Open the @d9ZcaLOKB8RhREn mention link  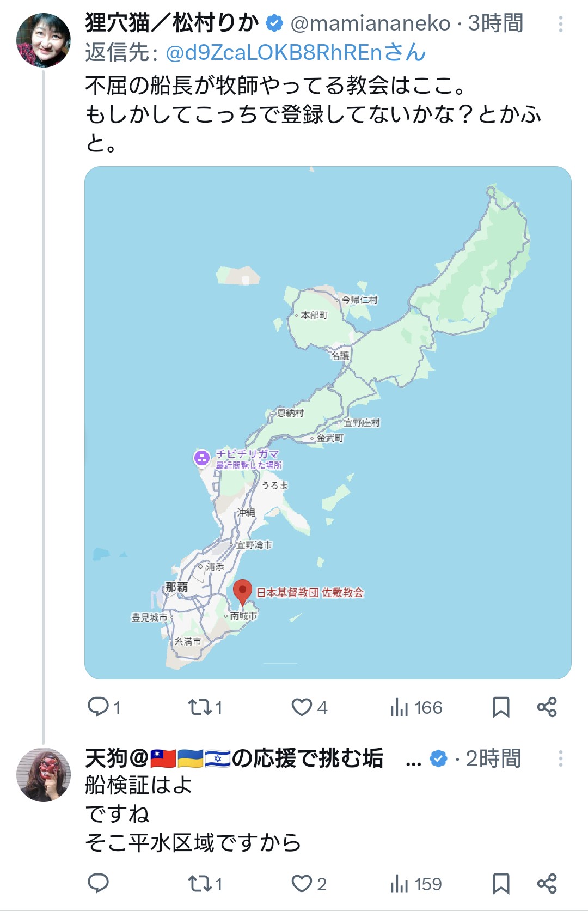click(295, 53)
